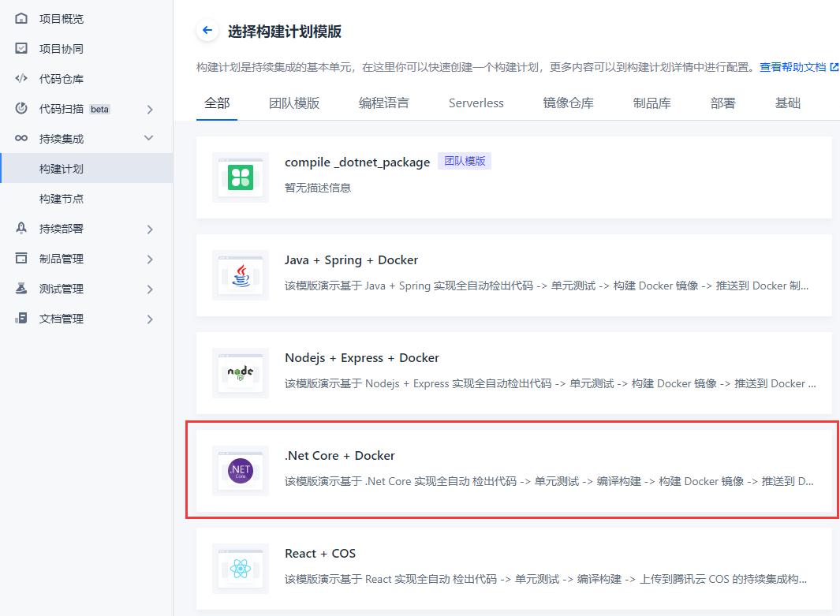This screenshot has width=840, height=616.
Task: Click the Node.js template icon
Action: pyautogui.click(x=241, y=373)
